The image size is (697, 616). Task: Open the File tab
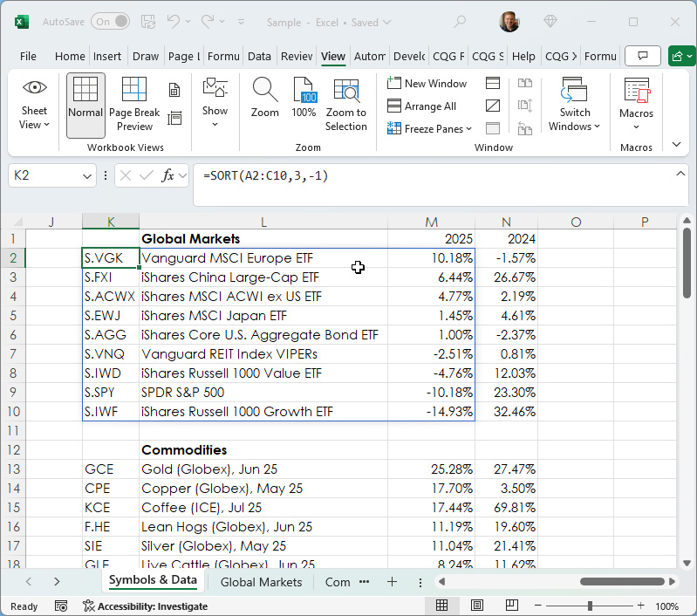click(x=28, y=57)
